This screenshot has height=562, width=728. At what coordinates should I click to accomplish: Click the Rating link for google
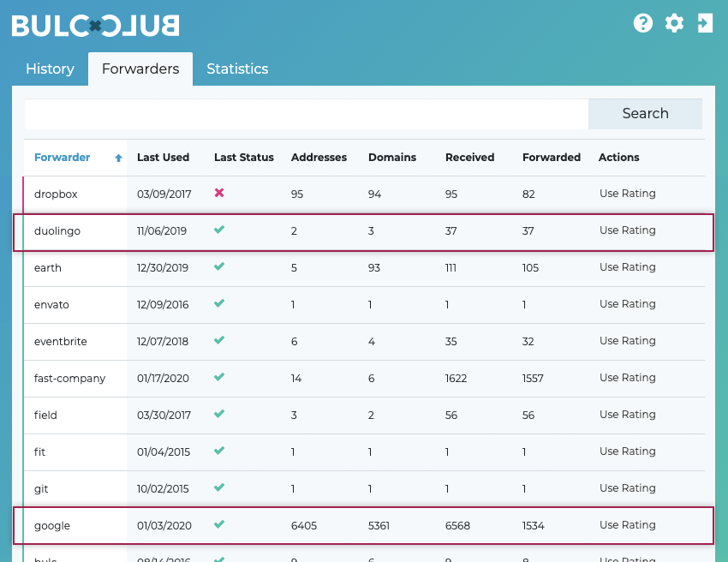tap(638, 525)
